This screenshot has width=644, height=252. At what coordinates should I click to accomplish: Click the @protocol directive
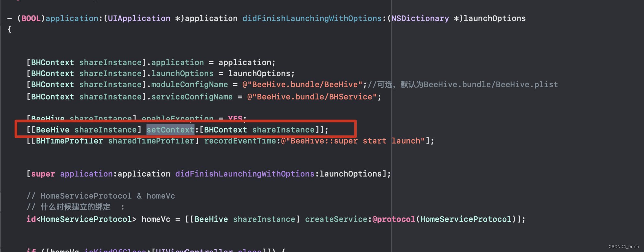(394, 219)
